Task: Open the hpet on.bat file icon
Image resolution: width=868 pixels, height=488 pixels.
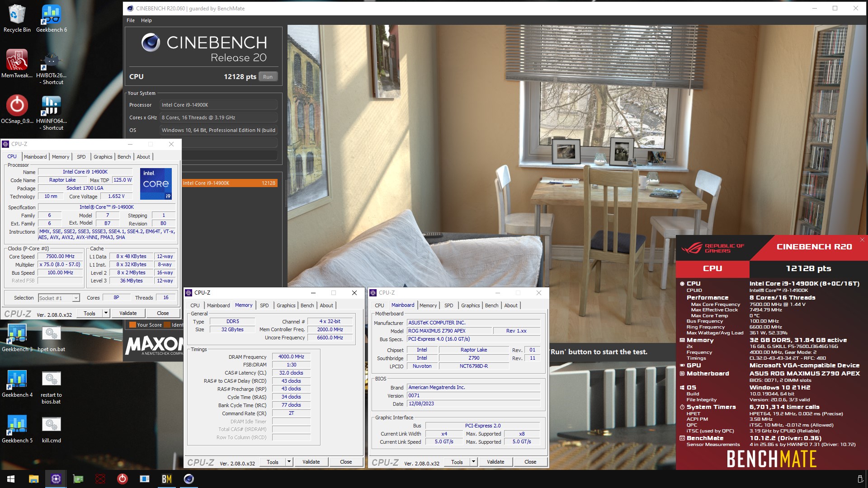Action: pos(52,338)
